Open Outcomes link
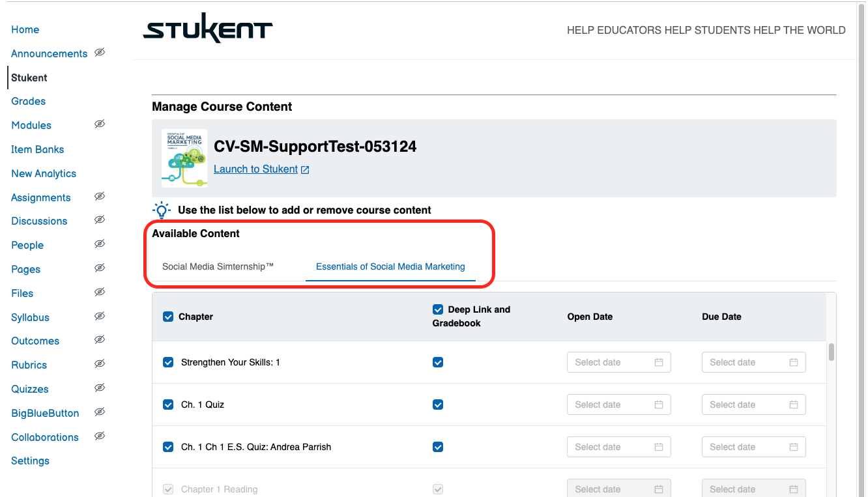Image resolution: width=868 pixels, height=497 pixels. (35, 341)
